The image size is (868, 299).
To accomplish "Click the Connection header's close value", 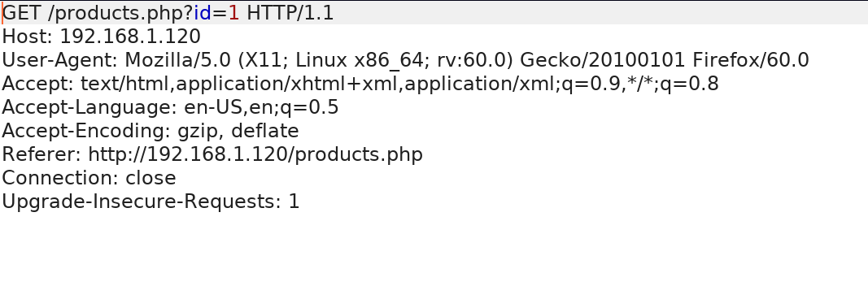I will (x=150, y=178).
